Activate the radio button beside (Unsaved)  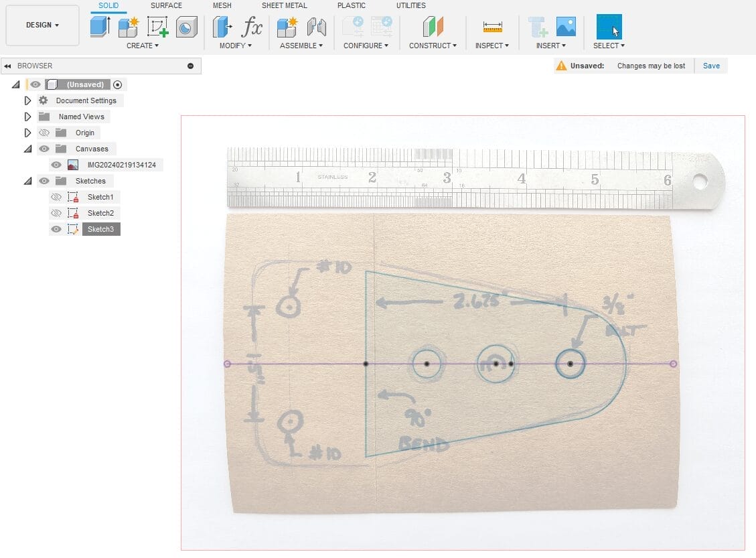point(118,84)
